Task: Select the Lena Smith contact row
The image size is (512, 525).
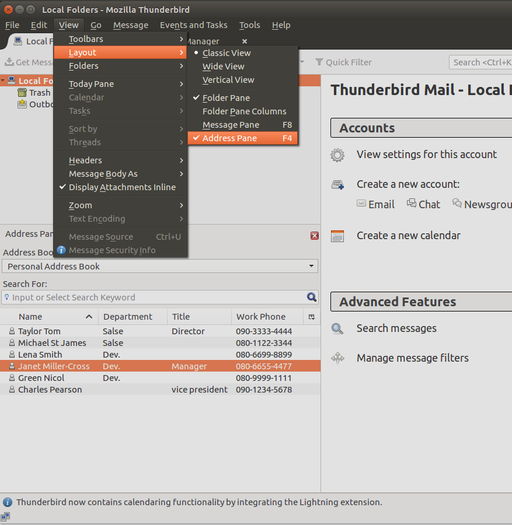Action: click(x=160, y=354)
